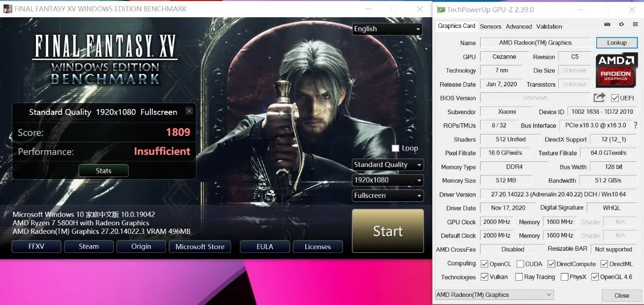Screen dimensions: 644x305
Task: Click the Release Date value Jan 7, 2020
Action: tap(501, 84)
